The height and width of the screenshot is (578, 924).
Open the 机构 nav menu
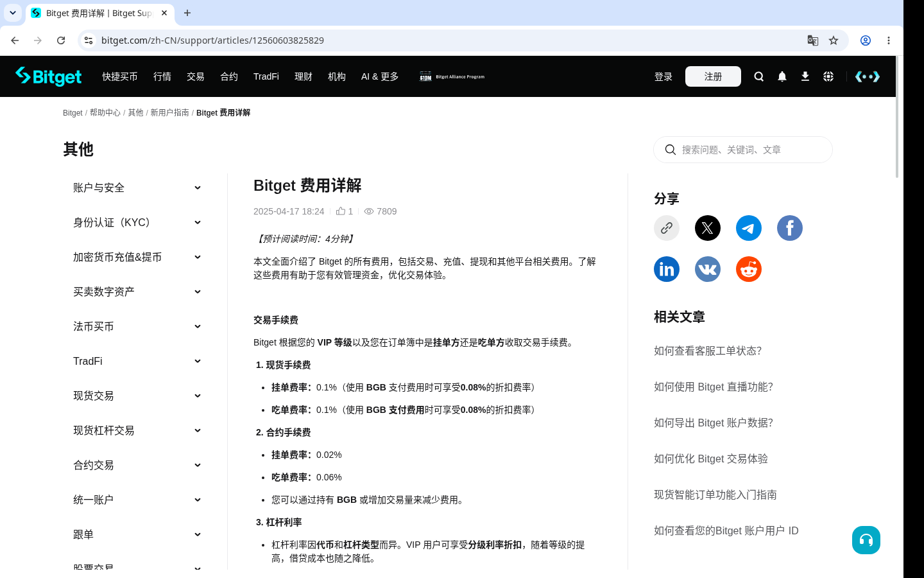click(x=337, y=76)
